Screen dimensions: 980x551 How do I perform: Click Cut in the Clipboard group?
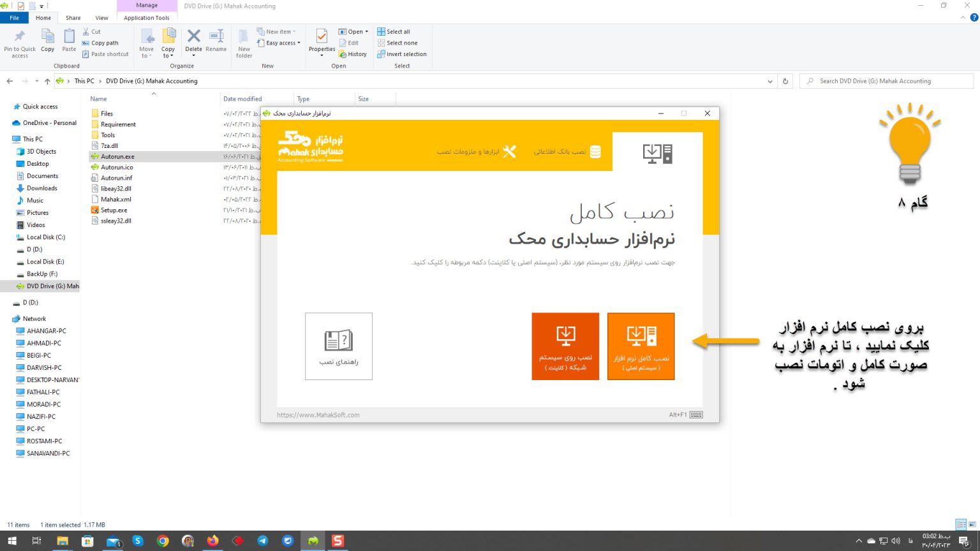tap(91, 31)
